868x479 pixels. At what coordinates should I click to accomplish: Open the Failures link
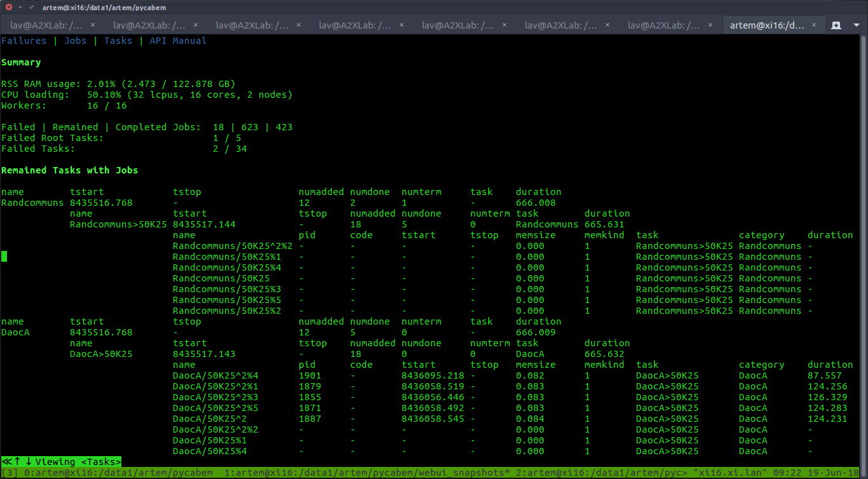24,41
